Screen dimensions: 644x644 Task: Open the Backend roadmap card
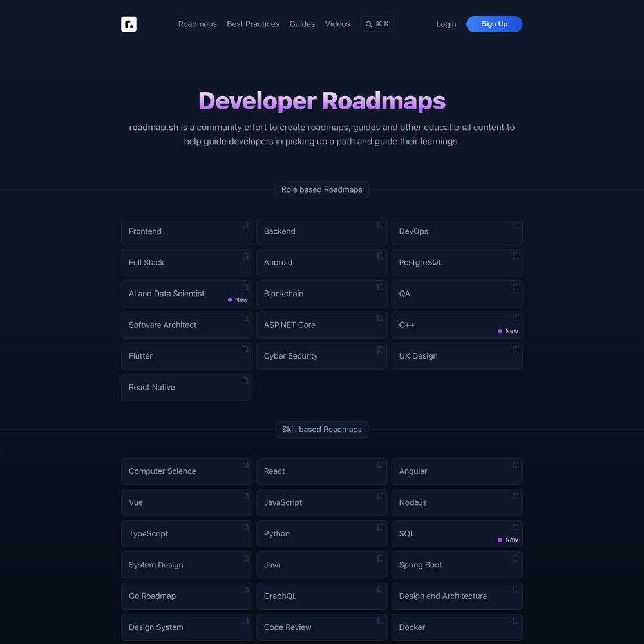coord(321,231)
